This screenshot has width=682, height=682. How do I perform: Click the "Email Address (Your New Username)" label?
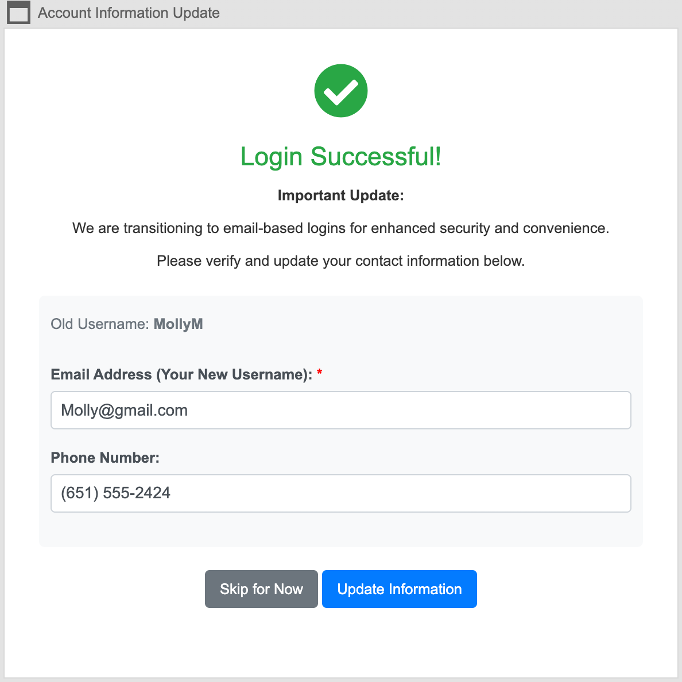pyautogui.click(x=181, y=374)
